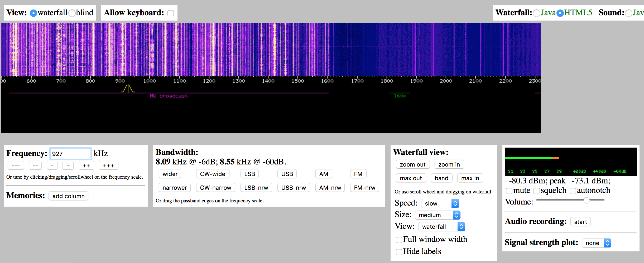
Task: Open the waterfall Size dropdown
Action: pos(438,215)
